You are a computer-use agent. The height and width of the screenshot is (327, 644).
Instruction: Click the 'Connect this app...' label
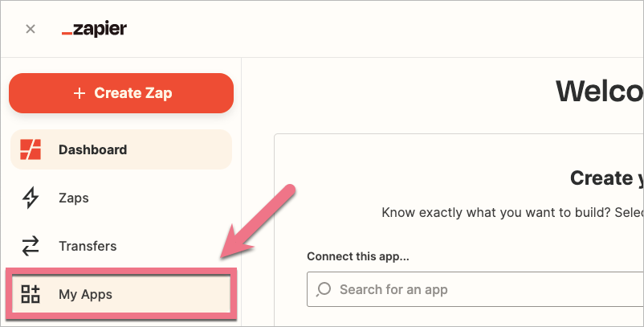click(x=357, y=257)
